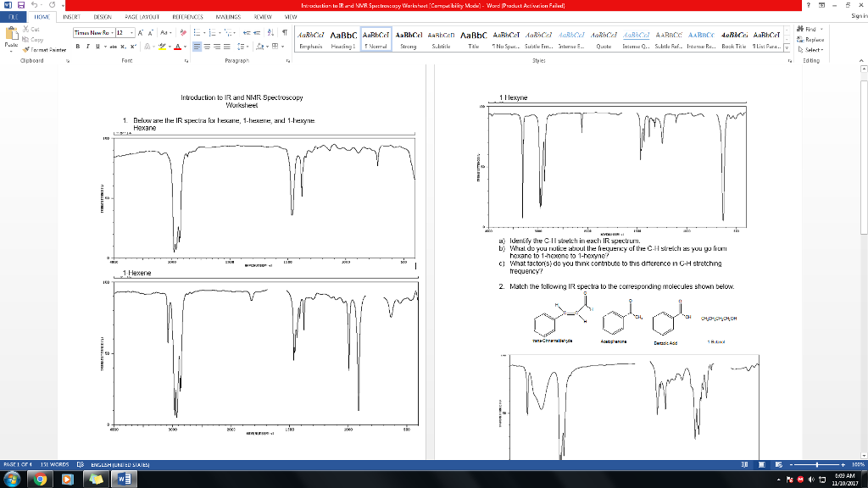
Task: Open the Replace dialog
Action: tap(810, 39)
